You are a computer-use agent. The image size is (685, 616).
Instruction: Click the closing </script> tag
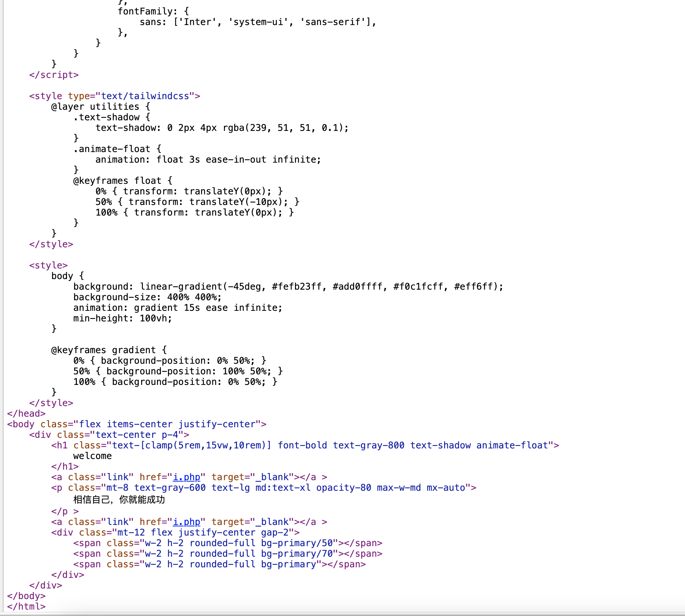pyautogui.click(x=54, y=75)
